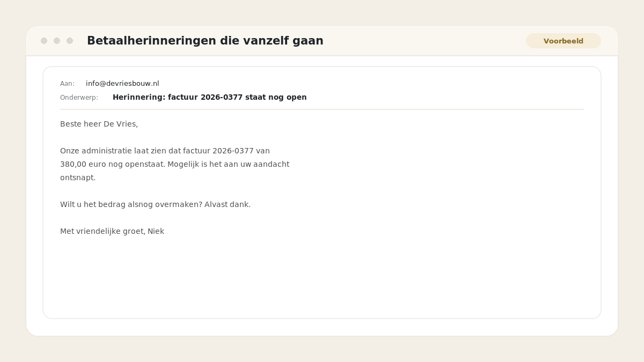
Task: Click the 'Onderwerp:' field label
Action: point(79,97)
